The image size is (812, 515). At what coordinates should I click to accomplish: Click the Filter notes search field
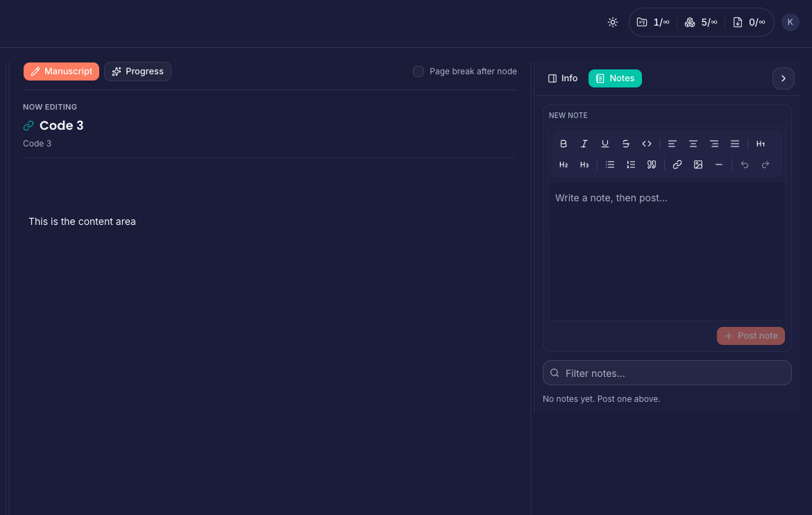[x=667, y=373]
